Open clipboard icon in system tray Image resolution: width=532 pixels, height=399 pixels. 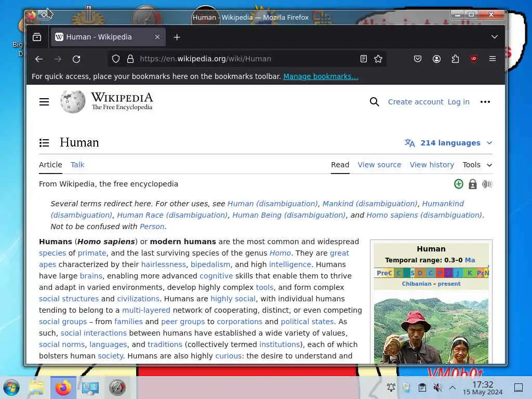point(422,388)
